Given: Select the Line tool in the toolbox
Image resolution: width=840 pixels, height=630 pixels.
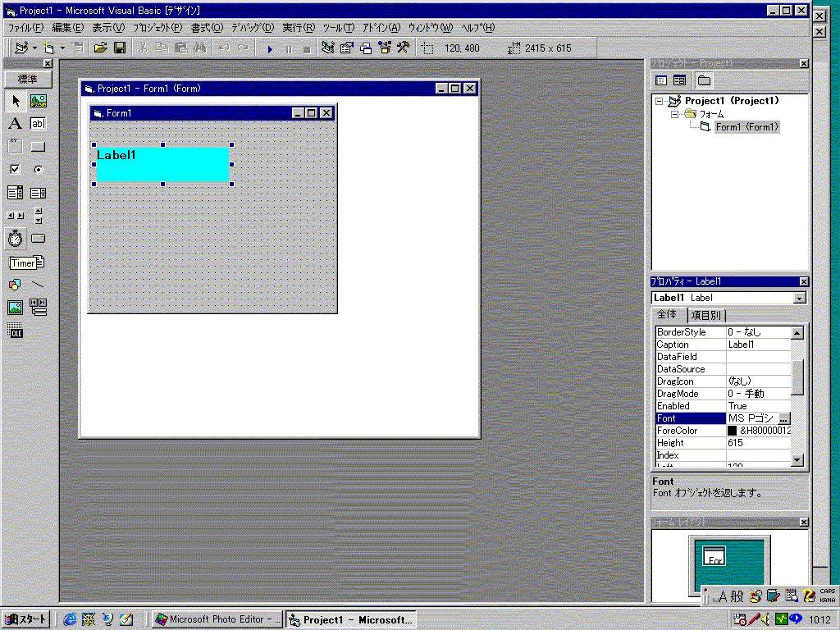Looking at the screenshot, I should click(38, 285).
